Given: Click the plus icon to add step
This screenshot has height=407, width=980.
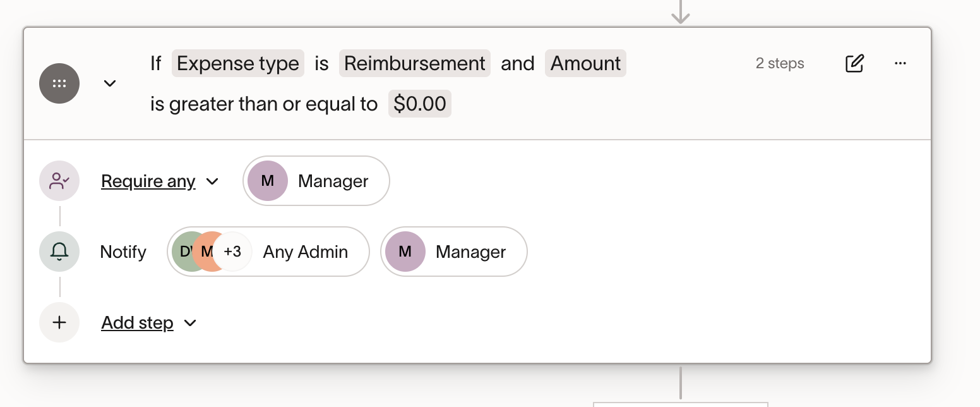Looking at the screenshot, I should click(59, 322).
